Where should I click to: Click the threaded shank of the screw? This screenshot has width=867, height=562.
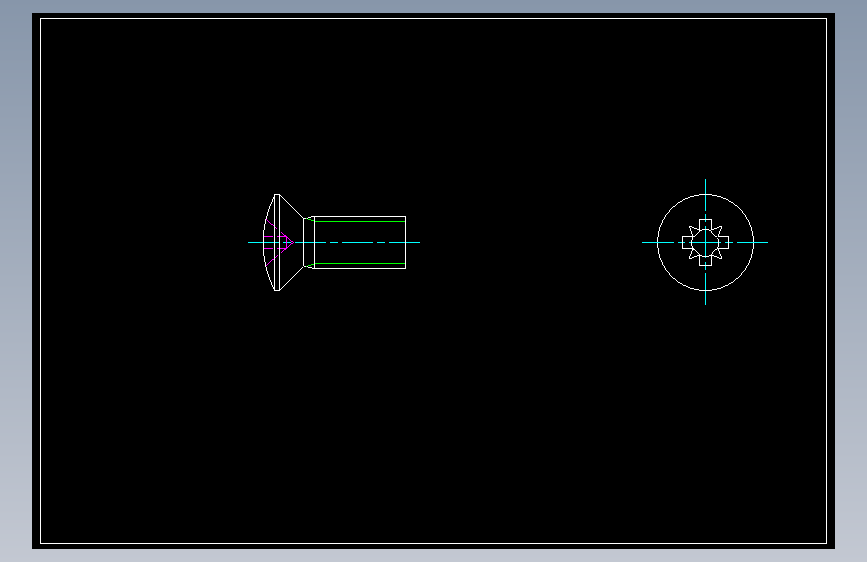click(x=359, y=242)
